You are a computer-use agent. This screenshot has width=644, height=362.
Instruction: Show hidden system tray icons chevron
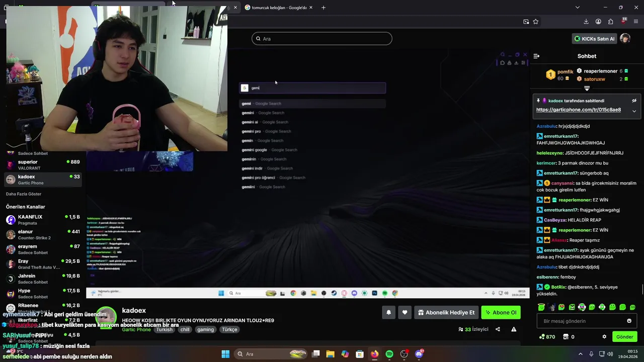(580, 354)
